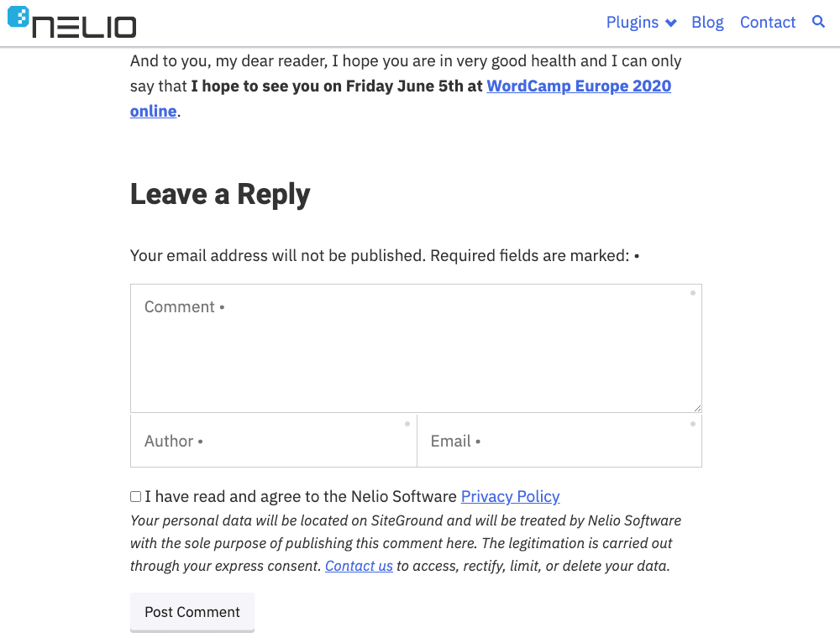Submit with the Post Comment button
Screen dimensions: 840x643
coord(192,612)
